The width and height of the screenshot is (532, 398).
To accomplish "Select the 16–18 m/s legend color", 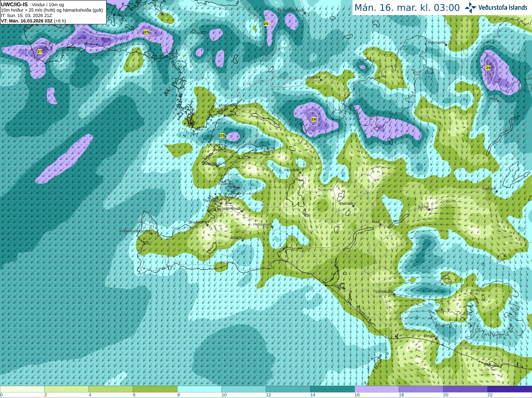I will (377, 389).
